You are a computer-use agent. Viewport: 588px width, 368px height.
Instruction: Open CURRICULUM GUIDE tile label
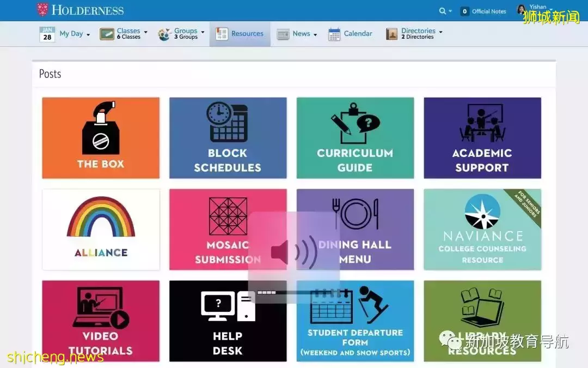tap(355, 160)
